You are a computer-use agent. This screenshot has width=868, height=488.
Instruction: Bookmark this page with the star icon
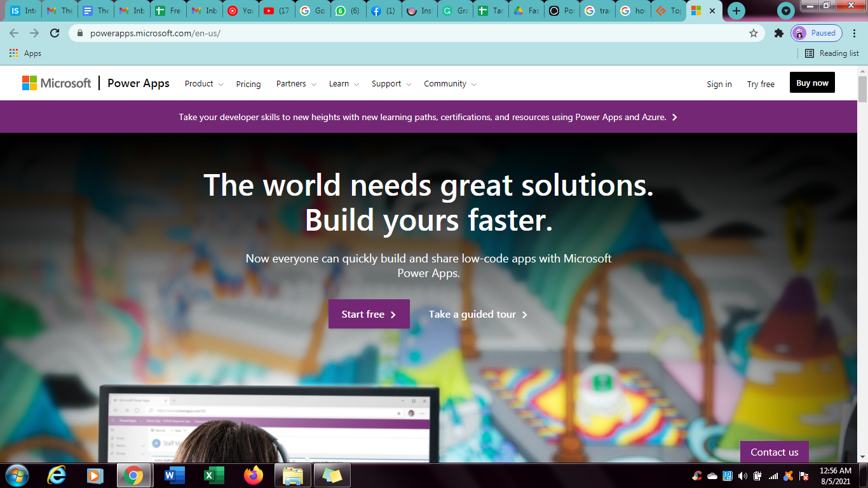pyautogui.click(x=754, y=33)
